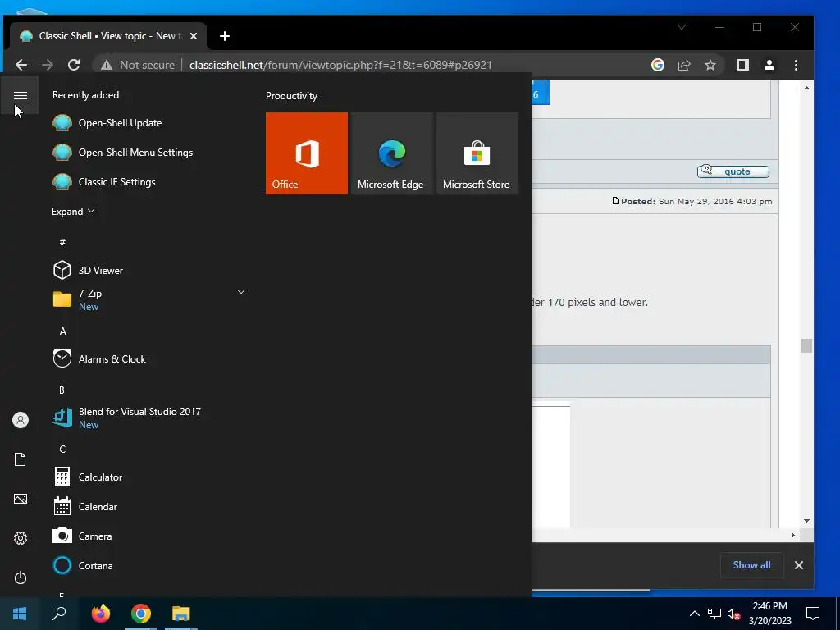Click the B letter index header
Screen dimensions: 840x630
point(62,390)
